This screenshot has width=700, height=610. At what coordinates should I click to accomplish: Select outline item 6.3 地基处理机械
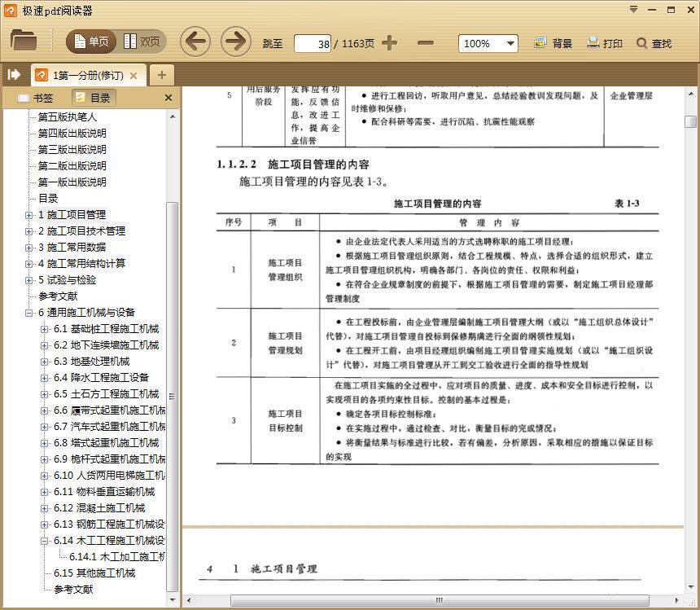coord(91,362)
